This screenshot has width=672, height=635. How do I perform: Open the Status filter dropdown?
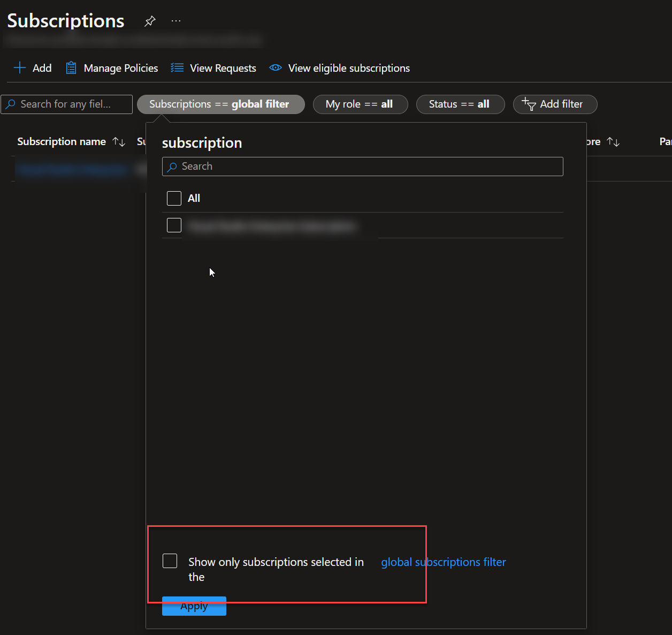point(460,104)
